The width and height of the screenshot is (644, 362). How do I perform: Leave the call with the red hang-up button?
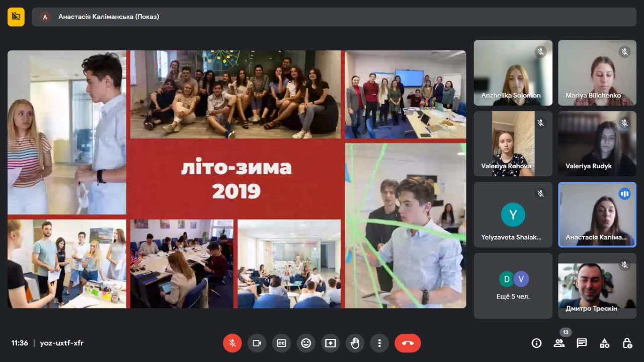coord(408,343)
